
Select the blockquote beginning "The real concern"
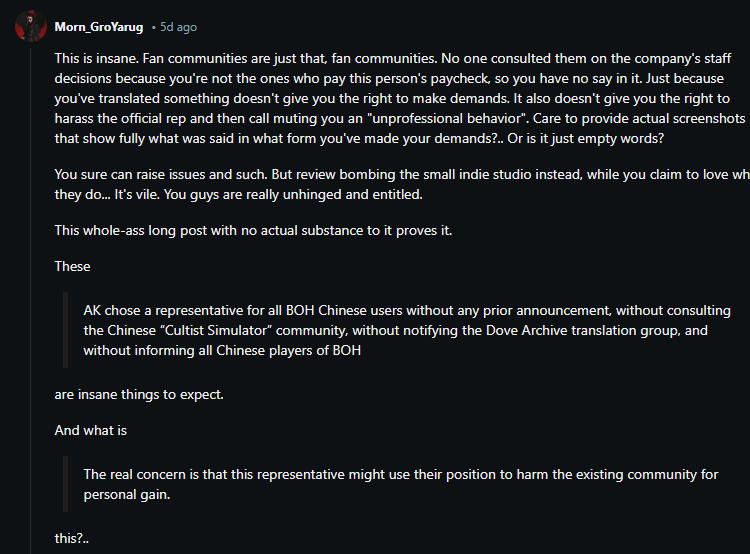(x=401, y=484)
